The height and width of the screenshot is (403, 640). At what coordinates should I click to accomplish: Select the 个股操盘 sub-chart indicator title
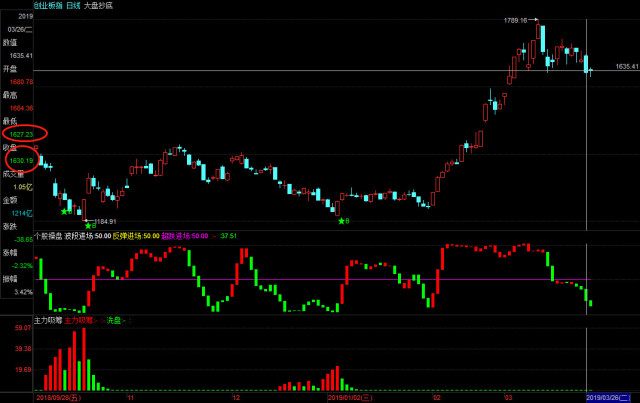point(48,236)
